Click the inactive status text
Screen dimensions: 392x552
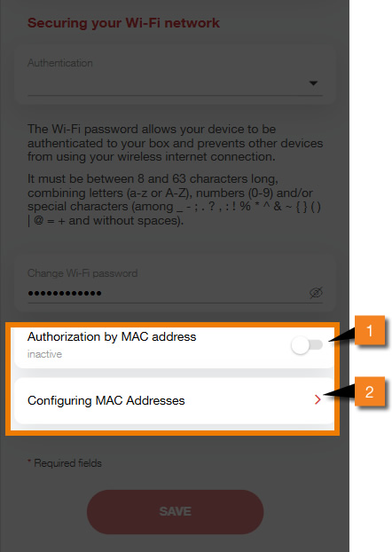(44, 354)
